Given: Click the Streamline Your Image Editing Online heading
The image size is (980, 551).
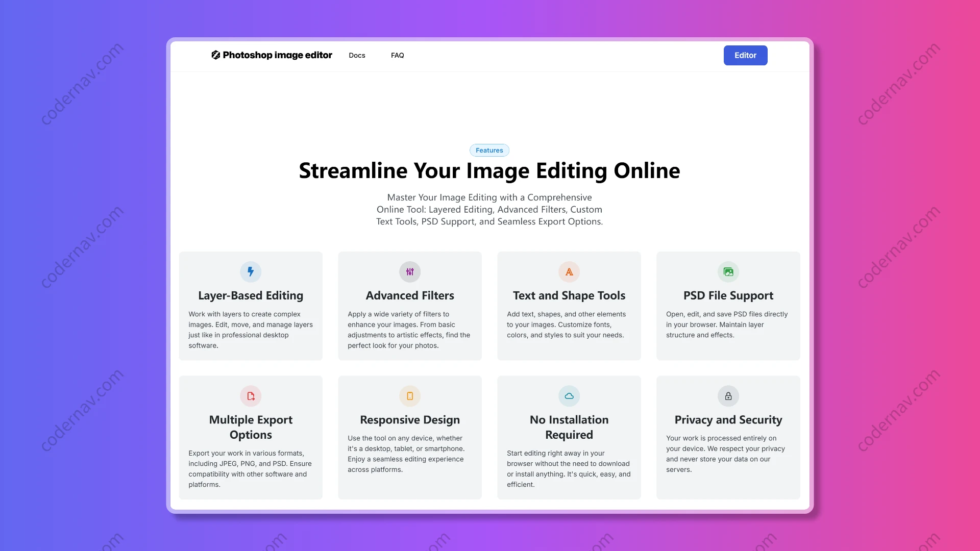Looking at the screenshot, I should [489, 171].
